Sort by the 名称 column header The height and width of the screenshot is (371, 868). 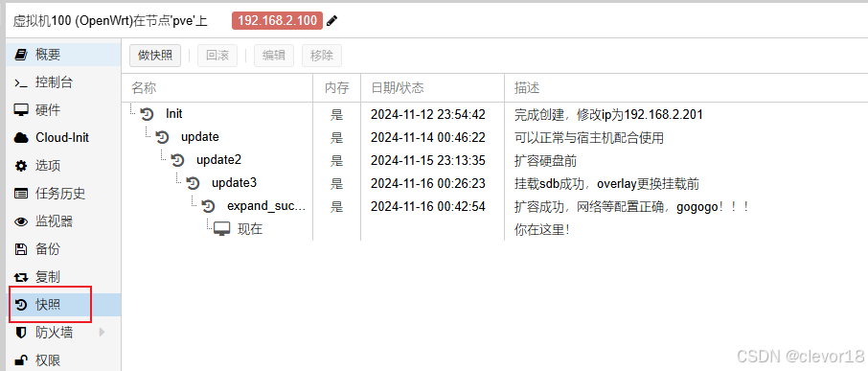point(217,87)
